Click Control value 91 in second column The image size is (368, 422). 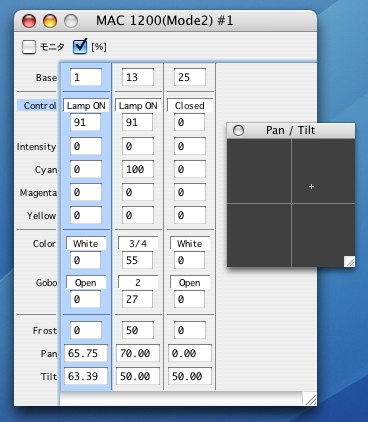pos(137,122)
